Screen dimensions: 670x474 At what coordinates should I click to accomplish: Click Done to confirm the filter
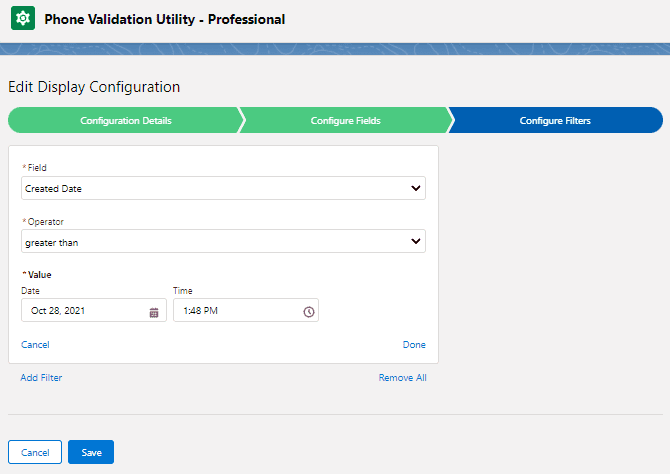(414, 345)
